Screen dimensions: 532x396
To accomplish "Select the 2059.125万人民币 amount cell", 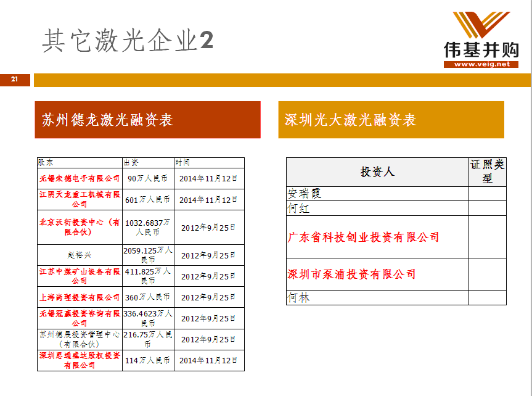I will click(148, 255).
